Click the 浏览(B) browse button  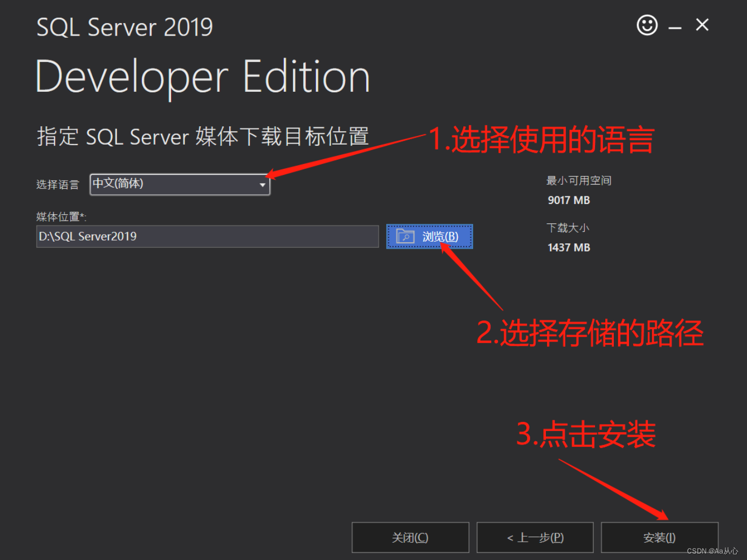[429, 236]
